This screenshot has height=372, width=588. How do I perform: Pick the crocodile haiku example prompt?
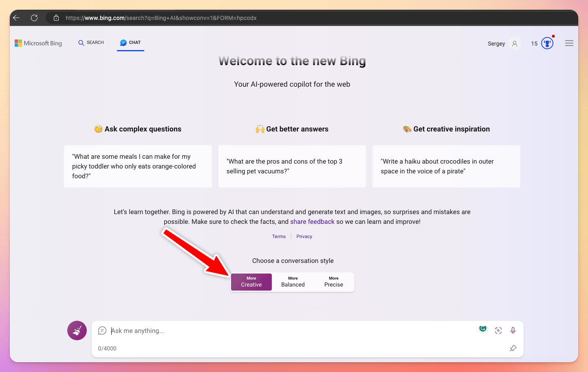click(x=446, y=166)
